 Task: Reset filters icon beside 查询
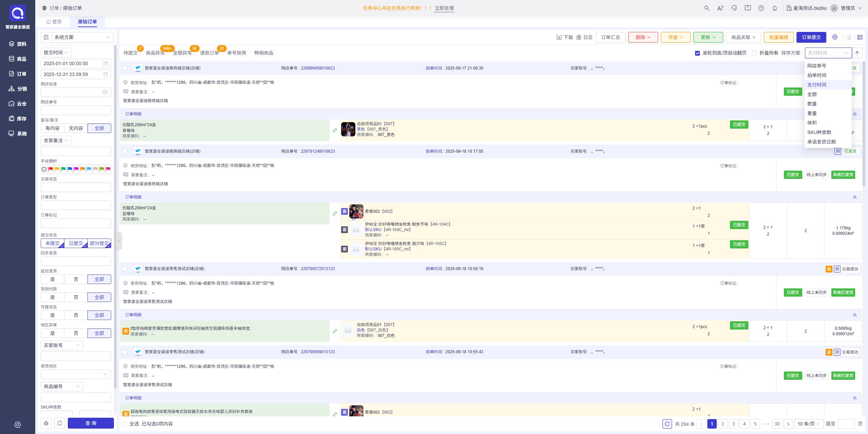coord(60,423)
